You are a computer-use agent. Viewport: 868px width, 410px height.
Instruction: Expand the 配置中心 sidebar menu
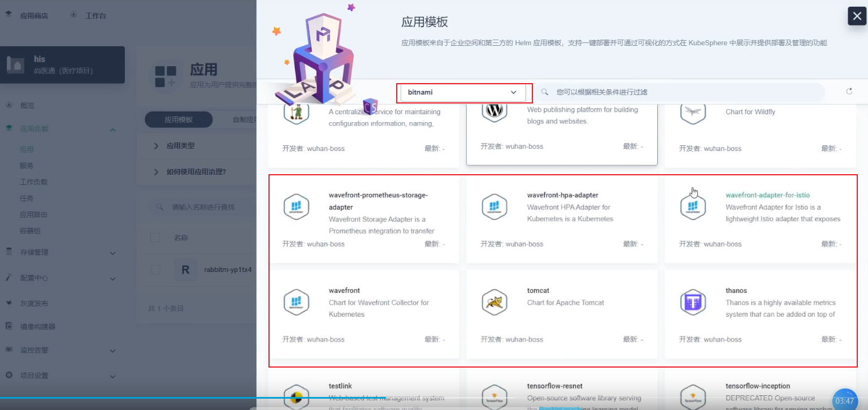pyautogui.click(x=112, y=278)
